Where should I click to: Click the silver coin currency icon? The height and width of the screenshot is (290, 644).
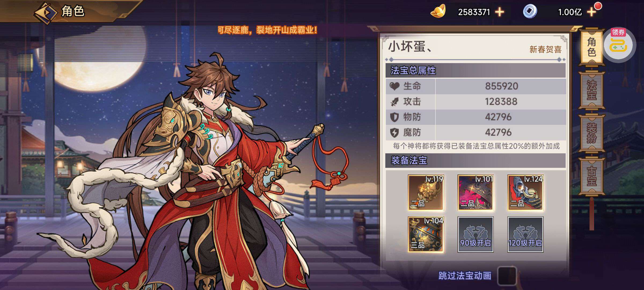[530, 11]
